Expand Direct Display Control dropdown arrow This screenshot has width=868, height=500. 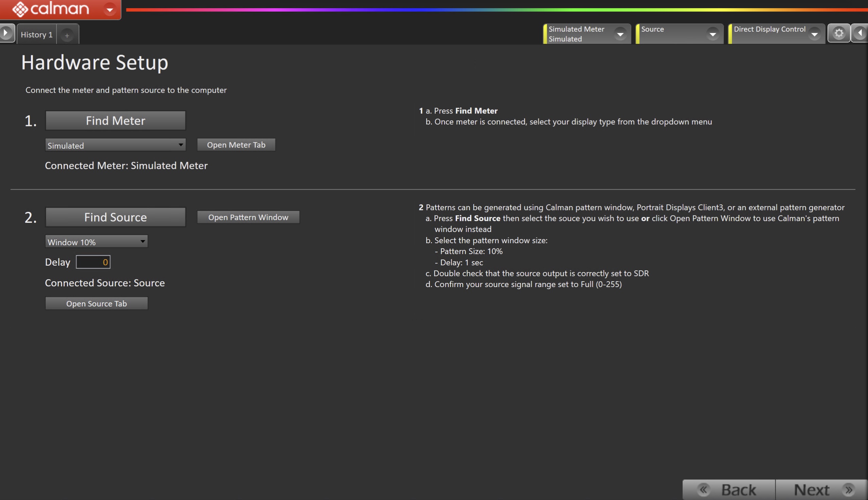(x=814, y=34)
